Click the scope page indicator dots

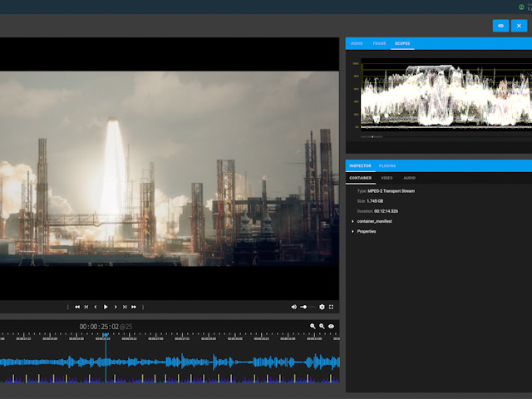click(x=372, y=136)
